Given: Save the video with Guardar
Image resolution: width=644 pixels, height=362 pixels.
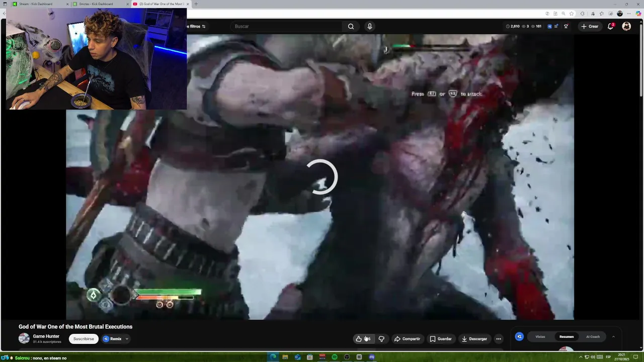Looking at the screenshot, I should coord(440,339).
